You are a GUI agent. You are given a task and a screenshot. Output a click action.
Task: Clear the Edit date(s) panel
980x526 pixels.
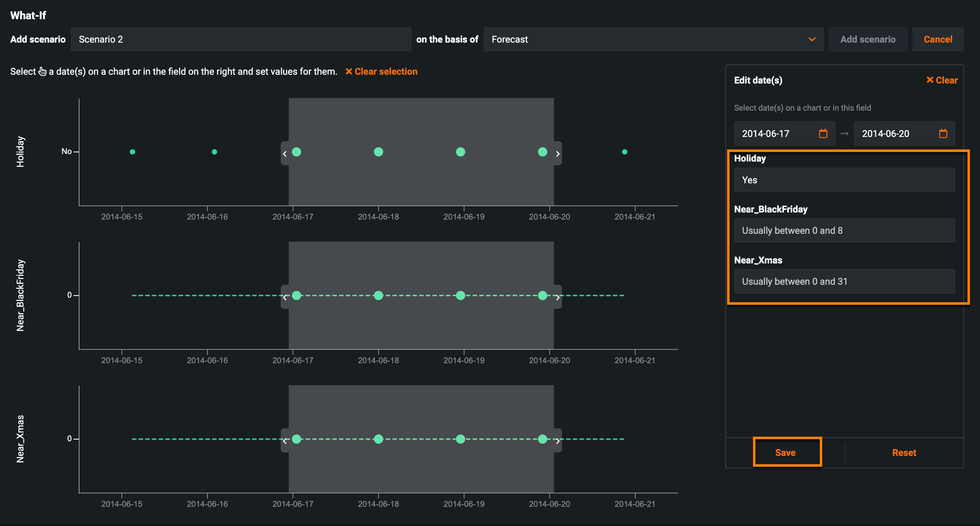tap(942, 80)
